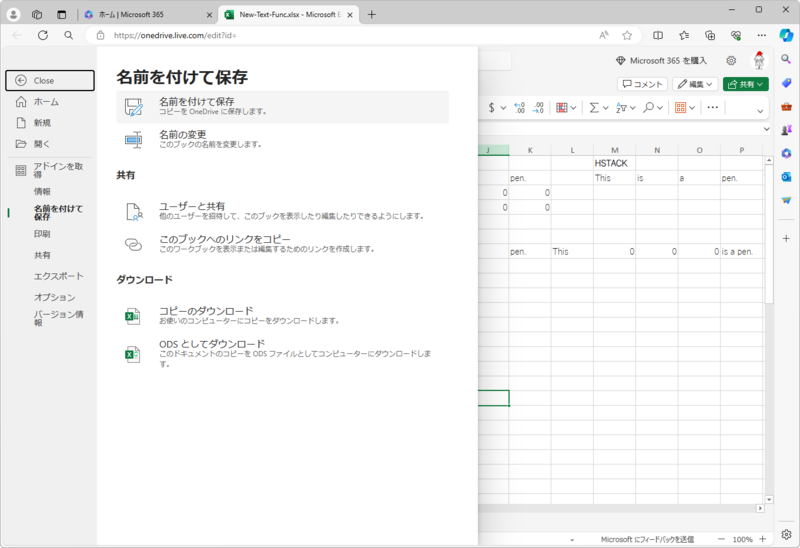
Task: Open the find dropdown arrow
Action: (660, 108)
